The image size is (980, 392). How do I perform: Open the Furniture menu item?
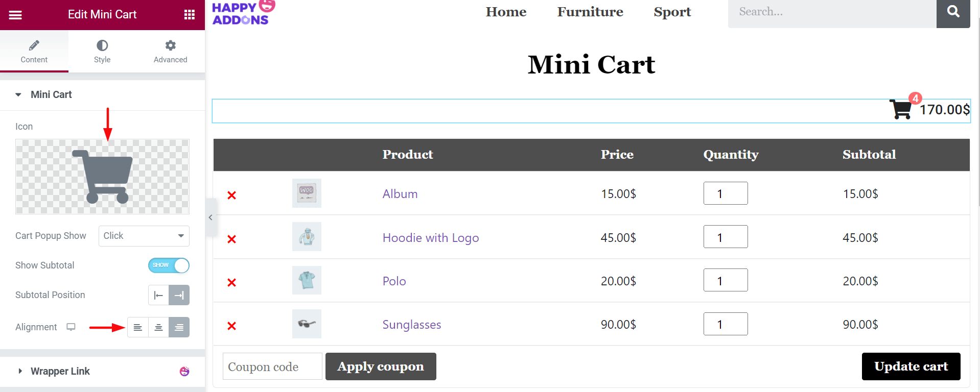590,12
